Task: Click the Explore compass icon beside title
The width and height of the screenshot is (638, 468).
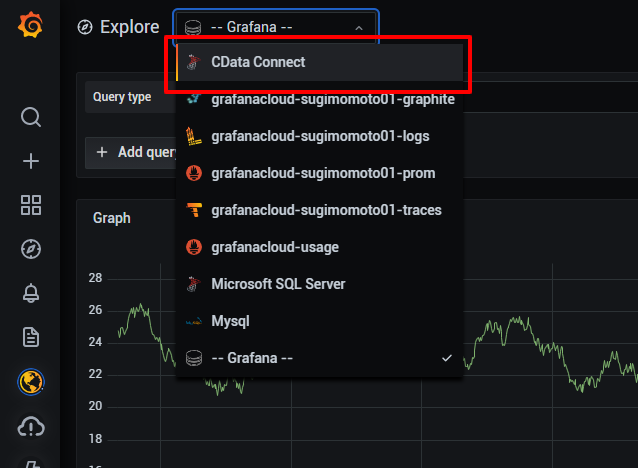Action: tap(85, 27)
